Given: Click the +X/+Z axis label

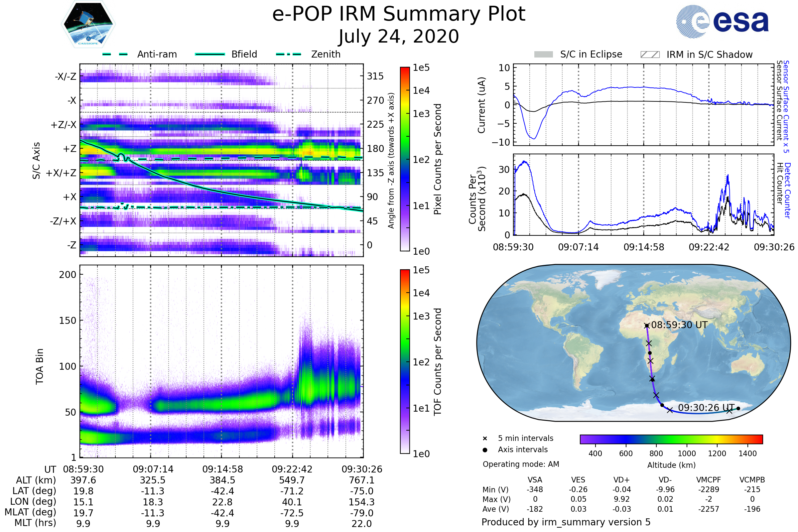Looking at the screenshot, I should click(x=61, y=173).
